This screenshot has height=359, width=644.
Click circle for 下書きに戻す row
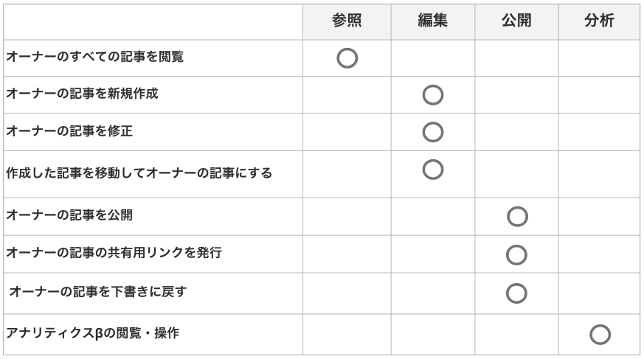tap(516, 293)
